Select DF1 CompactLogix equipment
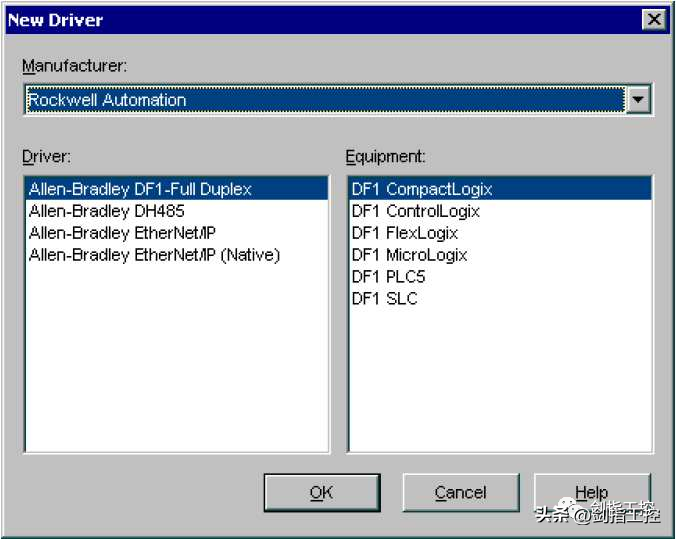 [x=422, y=189]
